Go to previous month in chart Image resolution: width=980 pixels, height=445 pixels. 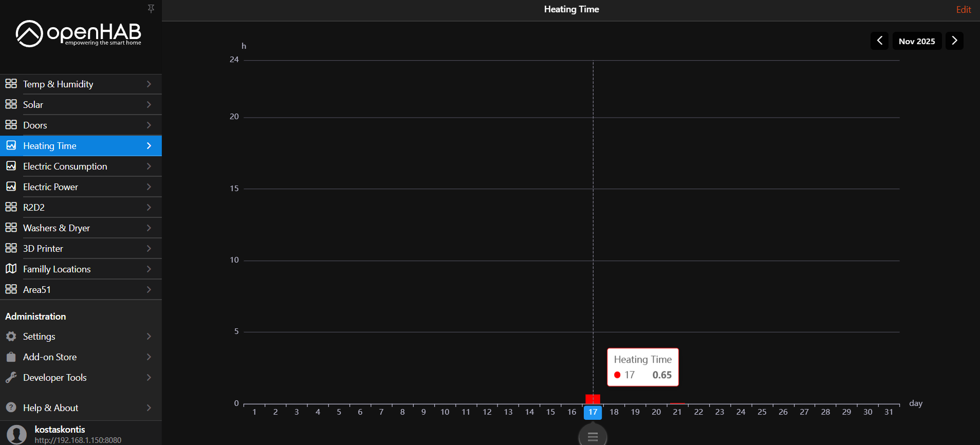coord(879,41)
